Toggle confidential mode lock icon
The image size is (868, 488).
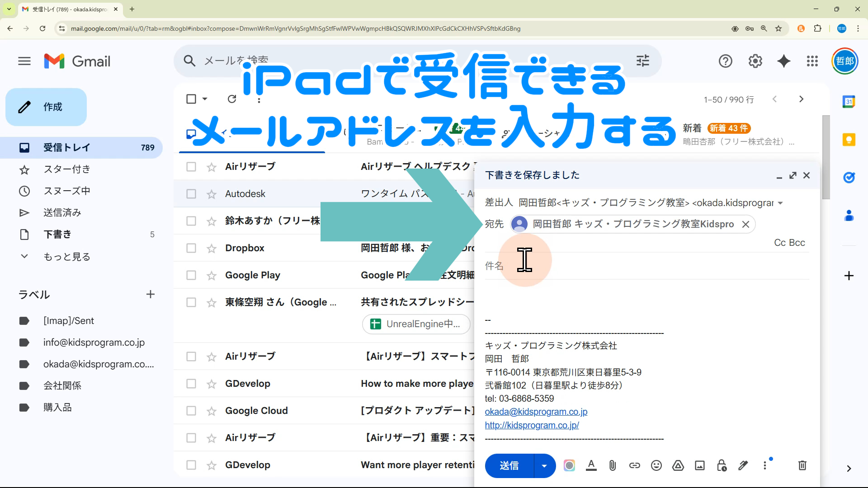(x=722, y=465)
